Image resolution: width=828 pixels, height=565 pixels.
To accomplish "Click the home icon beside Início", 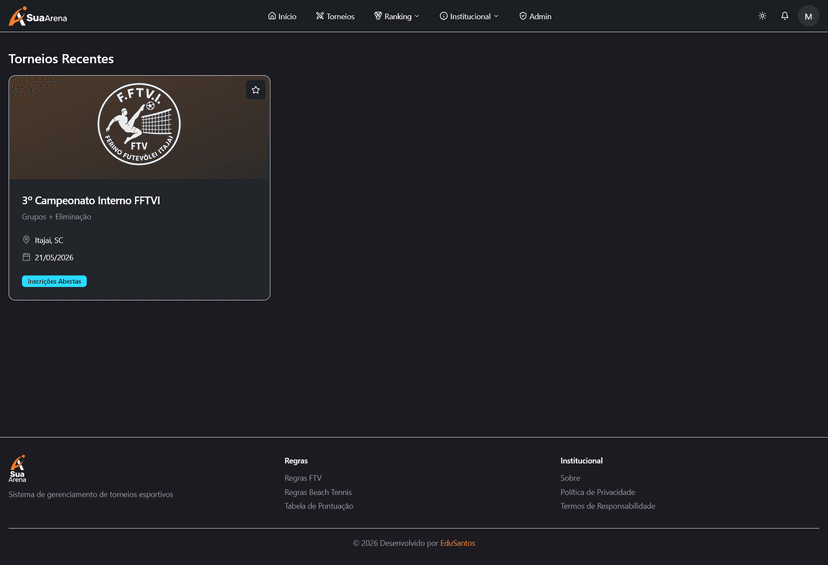I will (x=272, y=16).
